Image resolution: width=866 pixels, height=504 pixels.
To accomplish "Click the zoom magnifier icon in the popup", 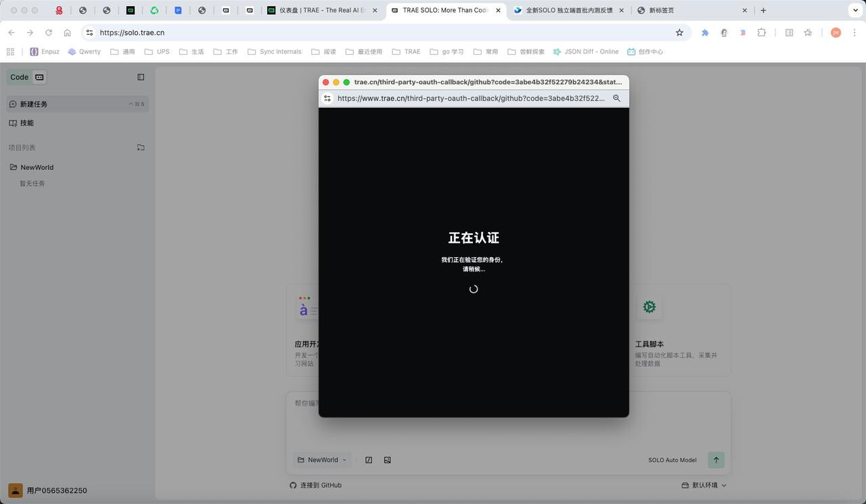I will tap(616, 98).
